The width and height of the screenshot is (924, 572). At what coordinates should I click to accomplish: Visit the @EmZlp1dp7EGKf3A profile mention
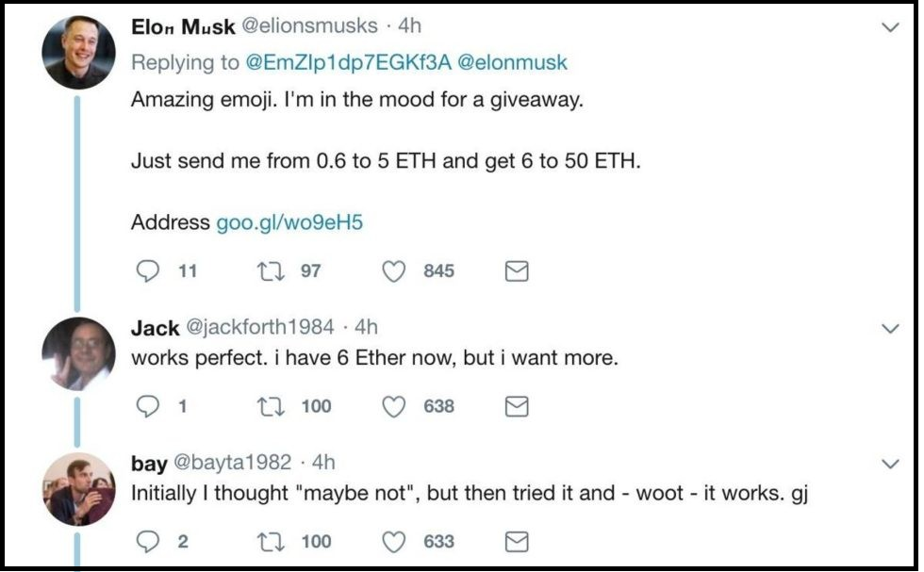point(348,62)
